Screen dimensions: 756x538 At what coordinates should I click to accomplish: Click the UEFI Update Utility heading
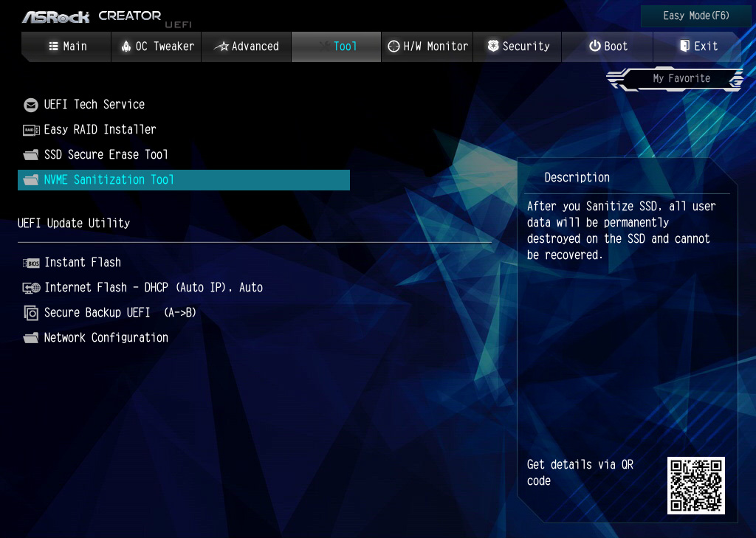click(x=74, y=223)
